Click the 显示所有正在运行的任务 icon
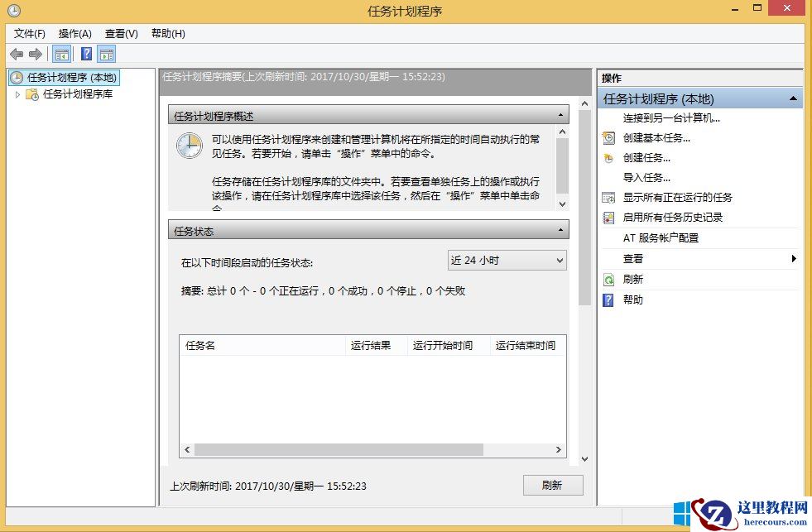The height and width of the screenshot is (532, 812). tap(608, 197)
